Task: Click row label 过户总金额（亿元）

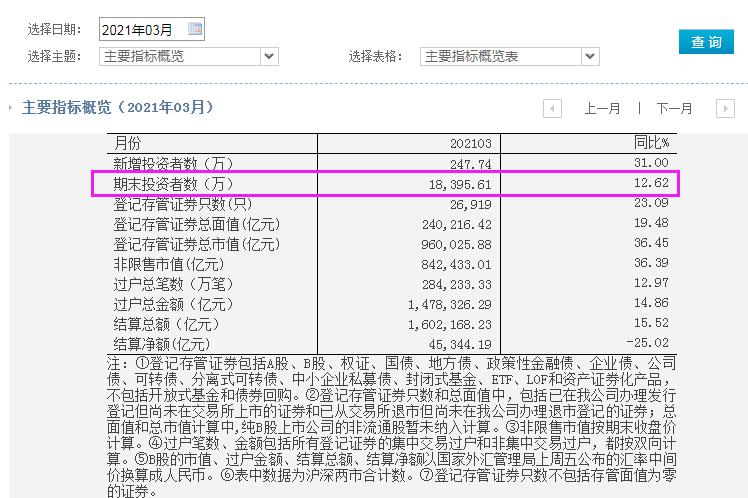Action: click(x=173, y=304)
